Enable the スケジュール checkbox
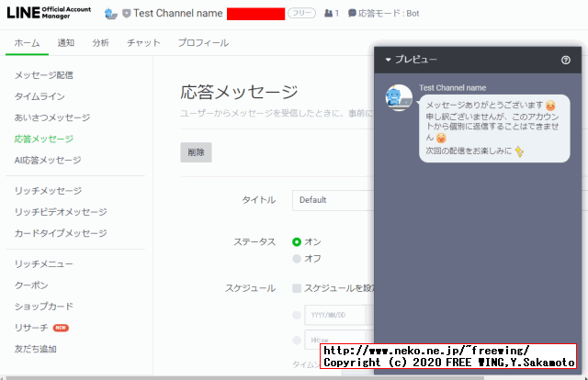Viewport: 588px width, 380px height. coord(297,288)
